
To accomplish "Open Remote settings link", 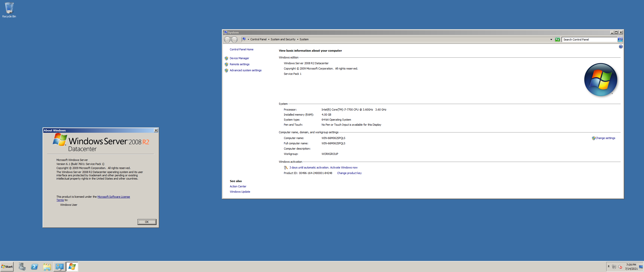I will point(239,64).
